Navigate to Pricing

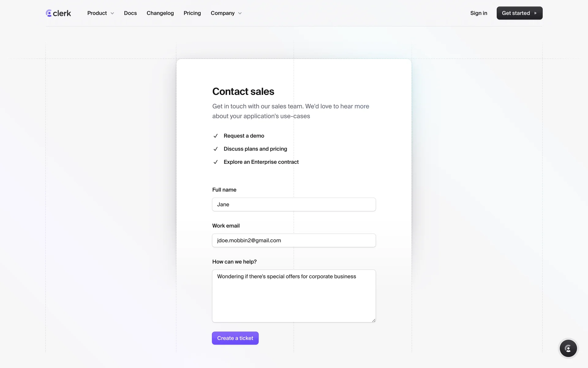pyautogui.click(x=192, y=13)
